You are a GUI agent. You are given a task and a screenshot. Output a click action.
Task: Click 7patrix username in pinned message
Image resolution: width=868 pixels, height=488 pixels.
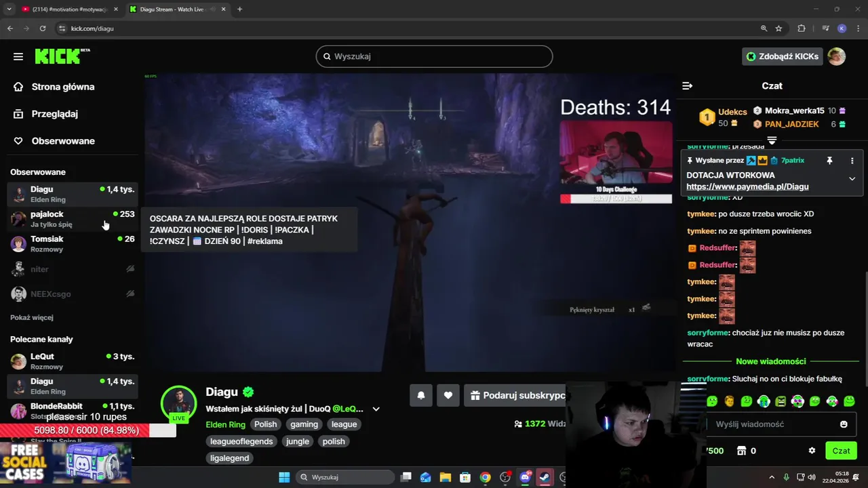(x=792, y=161)
